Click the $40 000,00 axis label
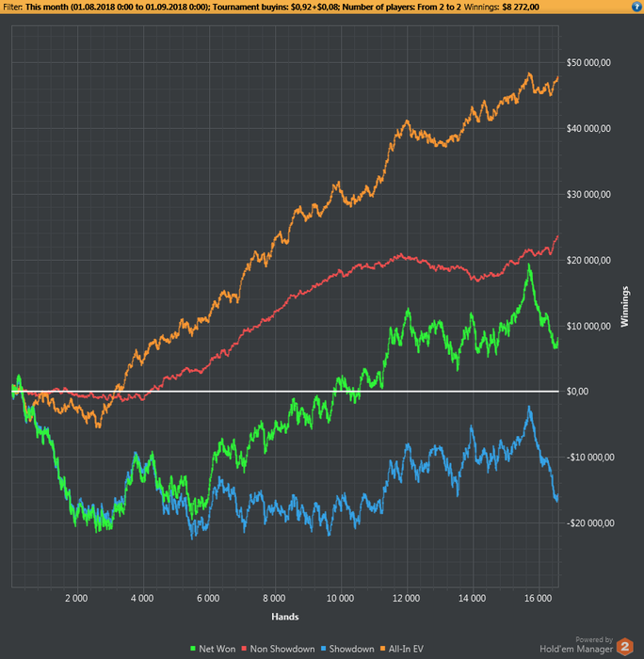 pos(588,129)
